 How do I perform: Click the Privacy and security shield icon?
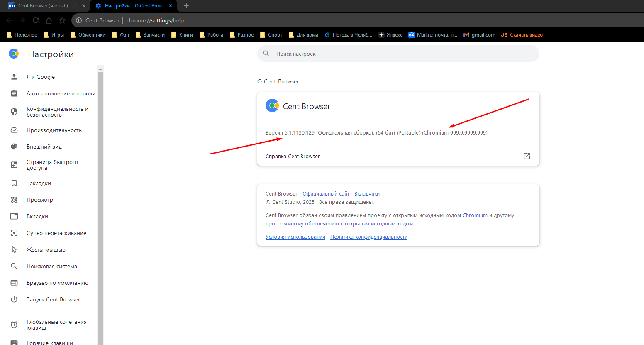click(14, 112)
